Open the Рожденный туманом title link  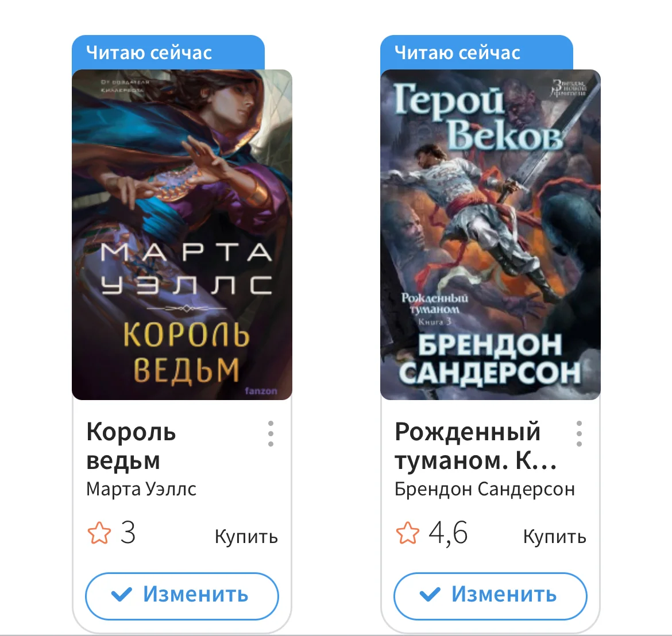click(x=476, y=446)
